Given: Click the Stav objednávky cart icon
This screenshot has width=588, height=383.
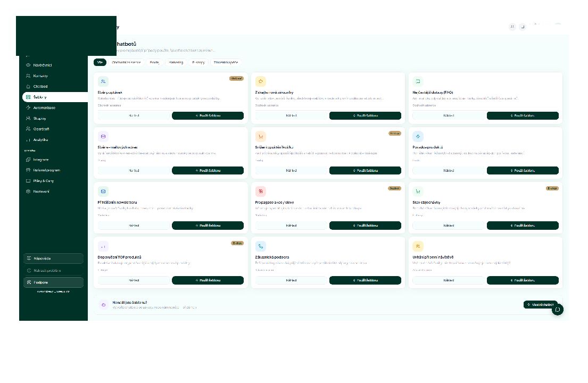Looking at the screenshot, I should [418, 191].
